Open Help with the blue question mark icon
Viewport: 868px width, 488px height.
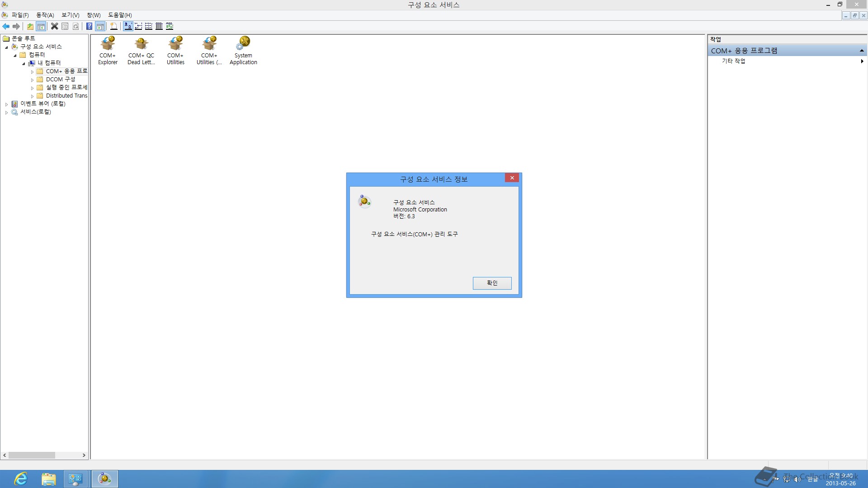click(90, 26)
